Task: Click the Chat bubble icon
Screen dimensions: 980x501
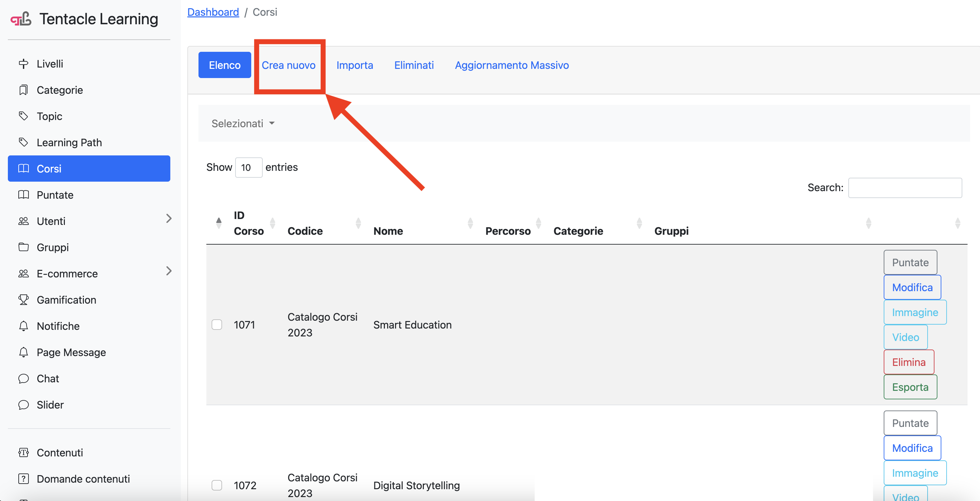Action: click(x=24, y=378)
